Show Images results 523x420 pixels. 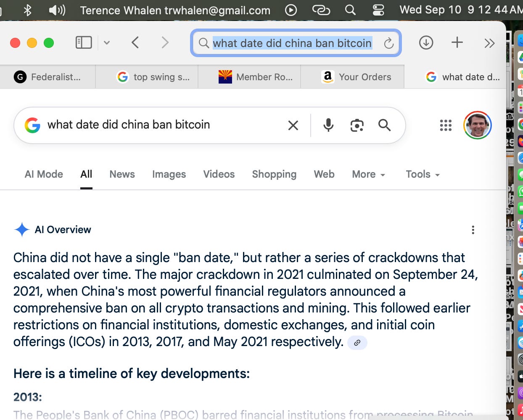coord(169,174)
